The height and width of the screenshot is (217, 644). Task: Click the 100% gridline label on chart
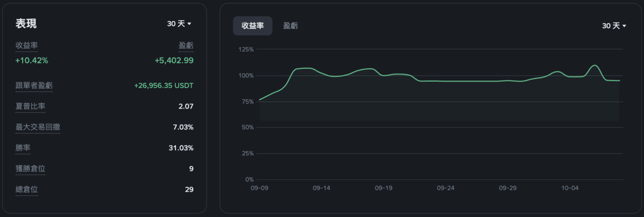[245, 76]
